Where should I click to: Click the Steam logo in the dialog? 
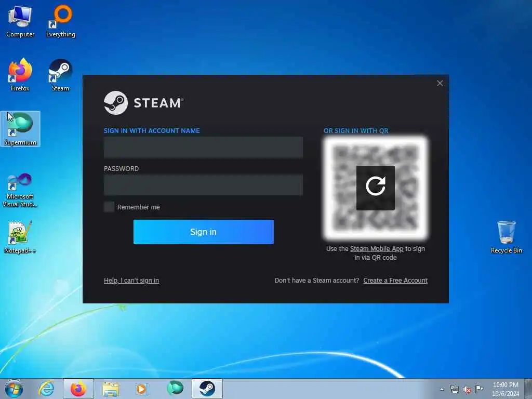click(x=143, y=103)
